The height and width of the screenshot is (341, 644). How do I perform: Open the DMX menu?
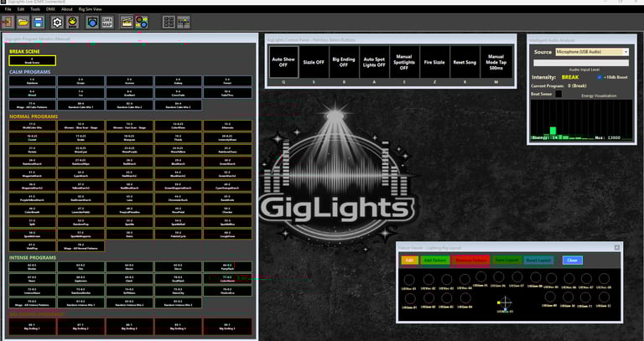(x=50, y=9)
